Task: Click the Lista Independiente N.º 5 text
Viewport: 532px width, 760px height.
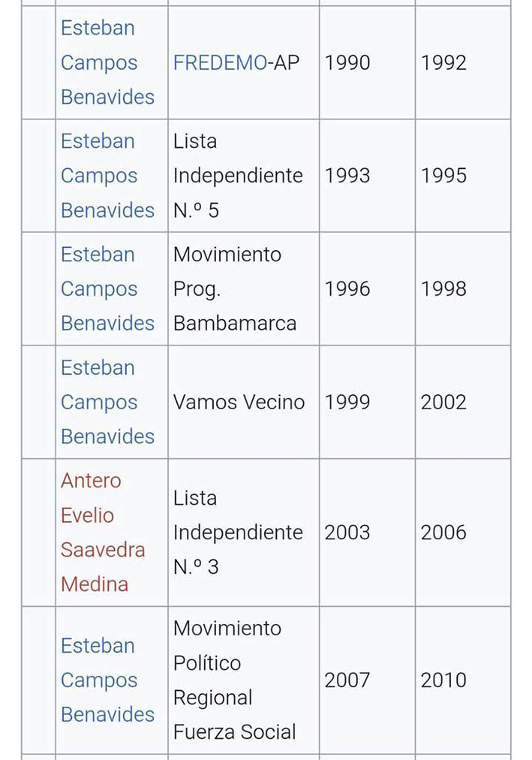Action: (x=237, y=176)
